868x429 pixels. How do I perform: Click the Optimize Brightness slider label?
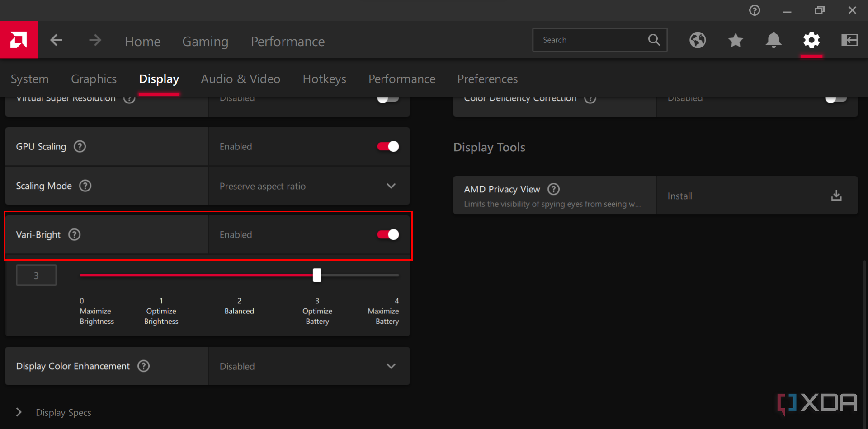tap(161, 316)
